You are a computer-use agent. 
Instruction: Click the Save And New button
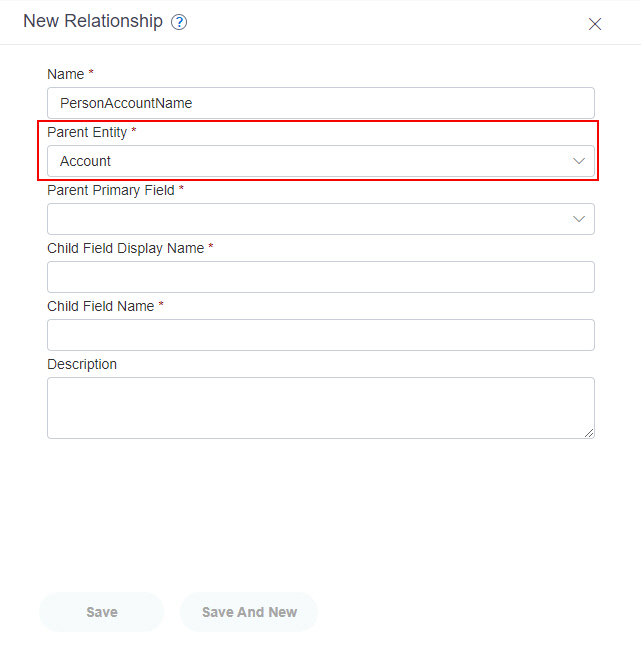249,612
